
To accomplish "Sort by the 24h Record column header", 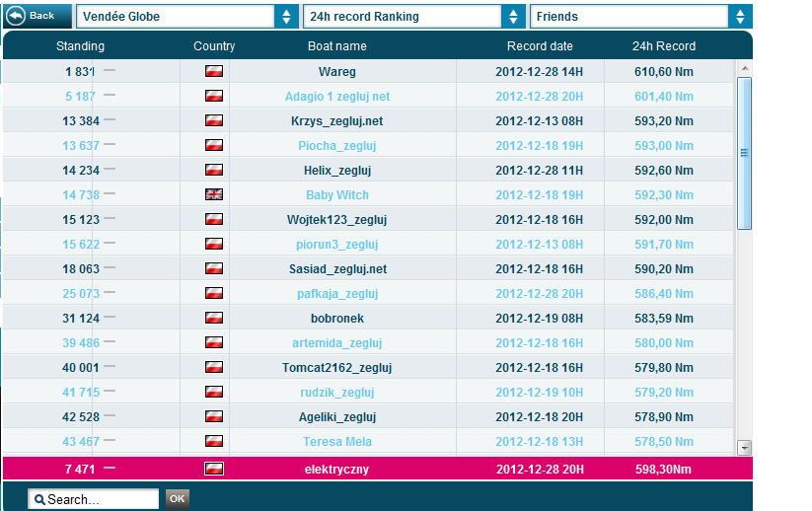I will [x=663, y=46].
